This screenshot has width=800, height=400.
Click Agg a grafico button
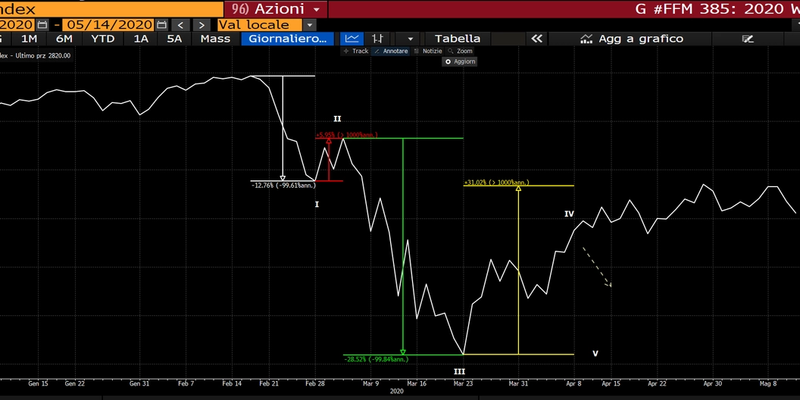click(631, 39)
